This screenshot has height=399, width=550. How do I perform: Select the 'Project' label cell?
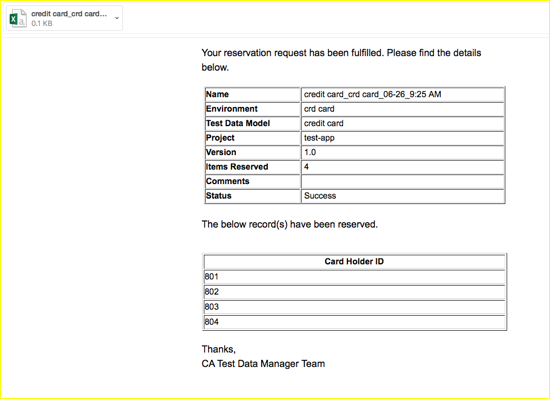click(x=253, y=138)
